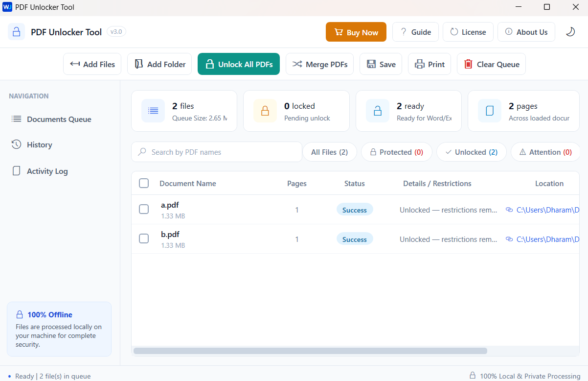Click the 100% Offline padlock icon

point(20,314)
